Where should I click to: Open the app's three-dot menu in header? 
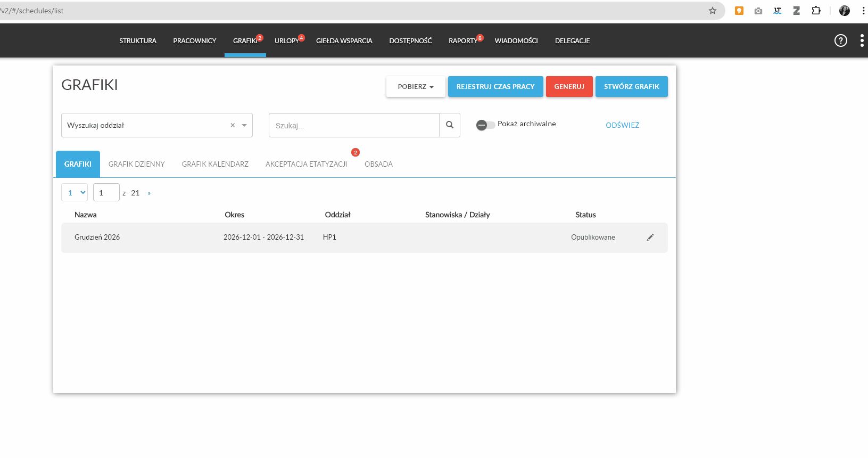(862, 40)
